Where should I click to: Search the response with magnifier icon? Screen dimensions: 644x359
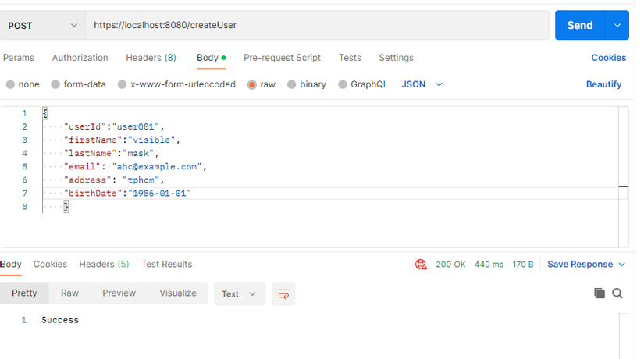click(x=617, y=293)
